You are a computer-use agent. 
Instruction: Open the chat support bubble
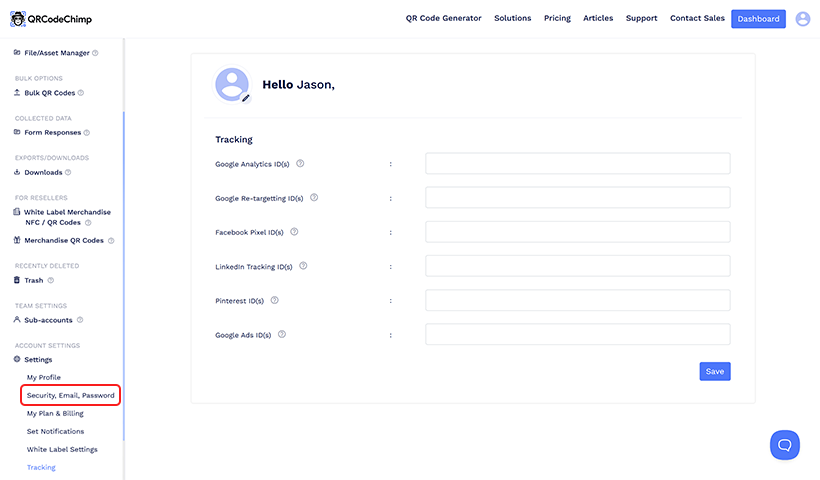pyautogui.click(x=784, y=445)
